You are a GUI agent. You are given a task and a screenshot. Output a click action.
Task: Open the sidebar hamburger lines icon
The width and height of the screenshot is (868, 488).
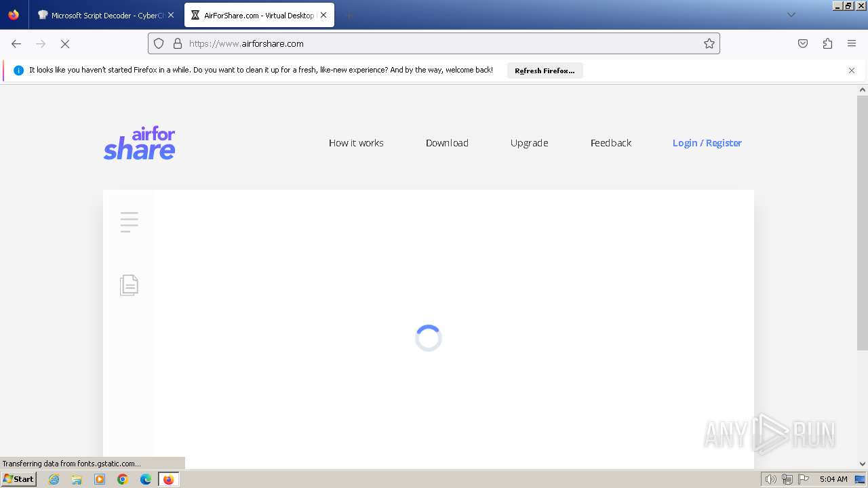point(129,222)
